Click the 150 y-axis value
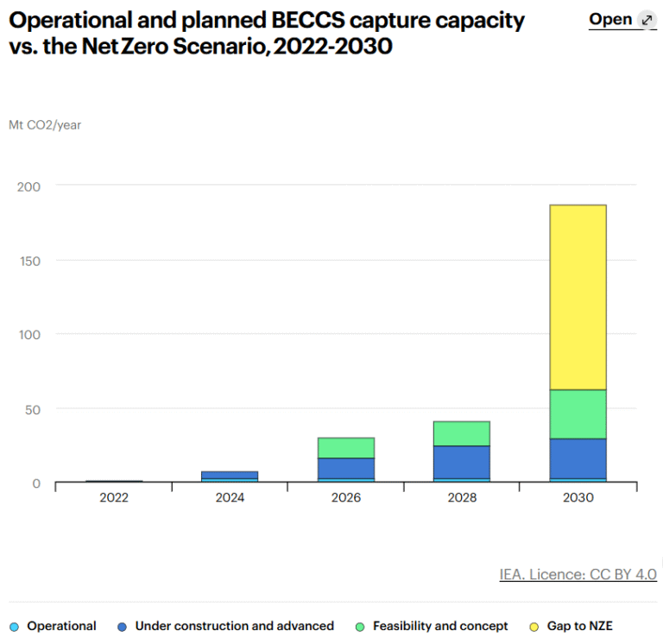The width and height of the screenshot is (663, 644). 30,262
